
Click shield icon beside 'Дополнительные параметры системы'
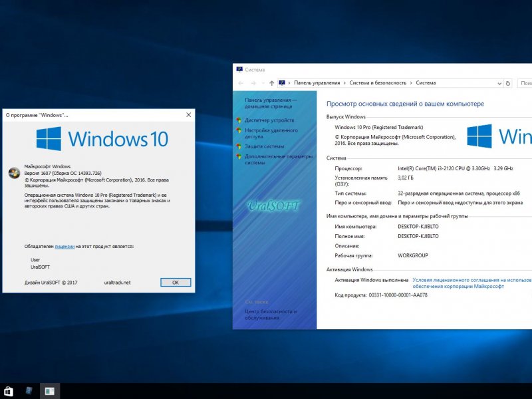click(x=239, y=156)
